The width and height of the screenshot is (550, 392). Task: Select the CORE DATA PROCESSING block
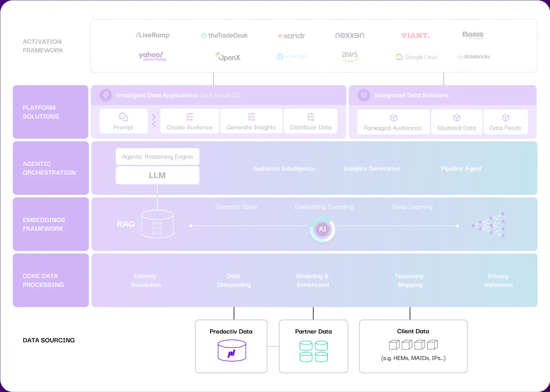point(51,280)
